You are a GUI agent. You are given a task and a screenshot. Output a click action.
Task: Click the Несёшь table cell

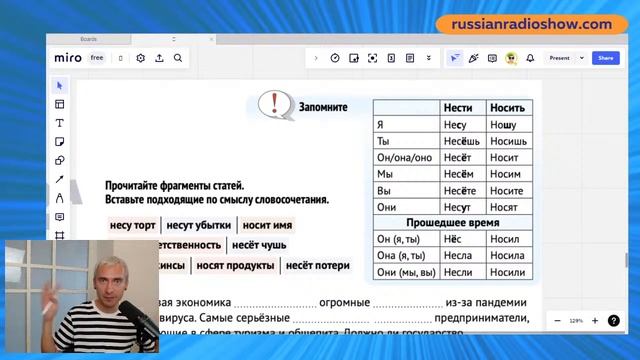[462, 141]
